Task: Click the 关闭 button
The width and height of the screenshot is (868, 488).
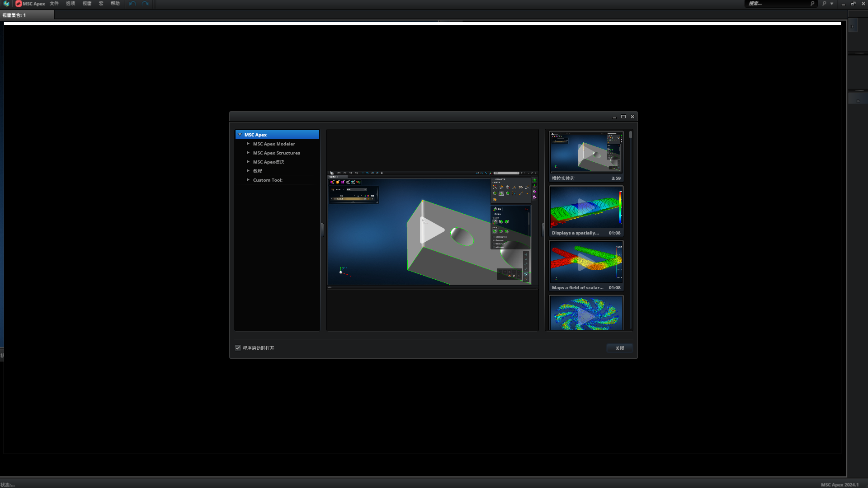Action: [619, 348]
